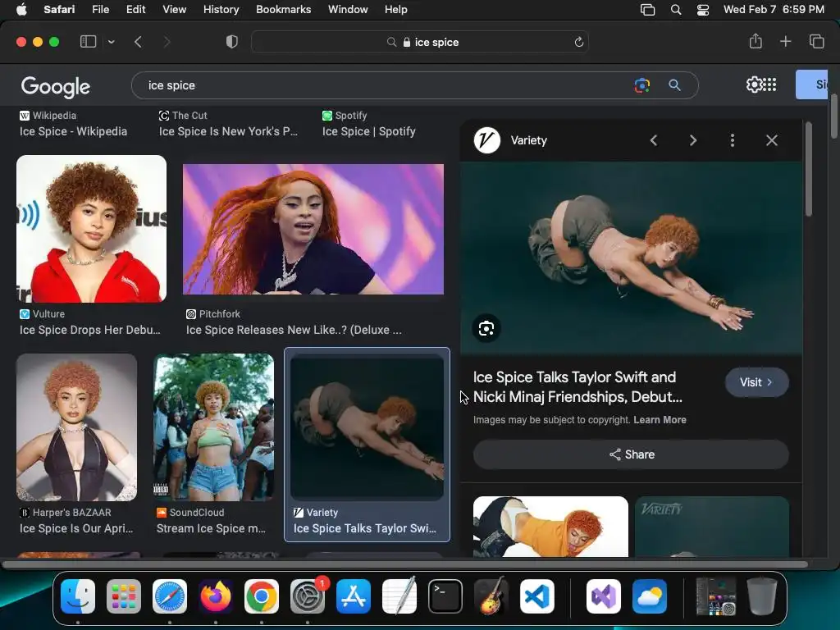Show the tab overview icon
The height and width of the screenshot is (630, 840).
[816, 41]
